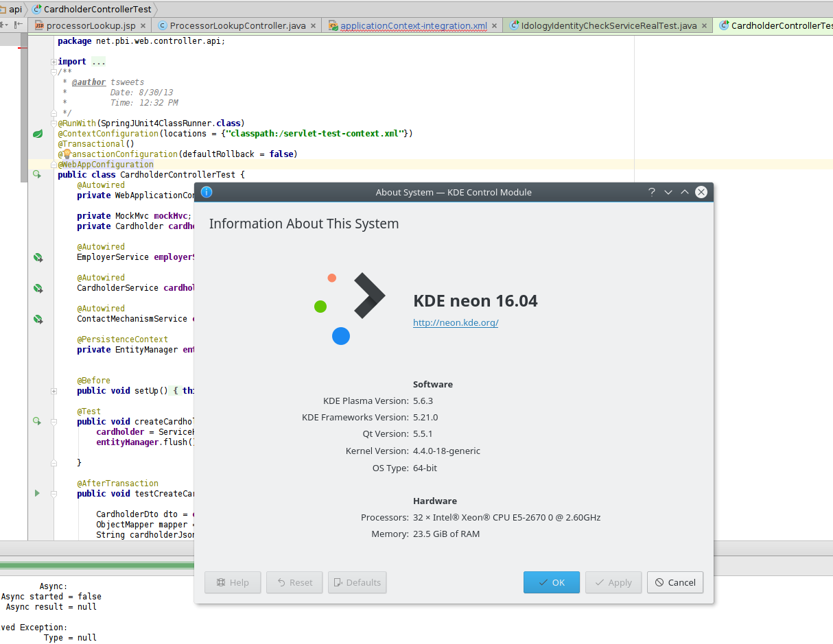Click the Processors value with Intel Xeon text

(507, 517)
